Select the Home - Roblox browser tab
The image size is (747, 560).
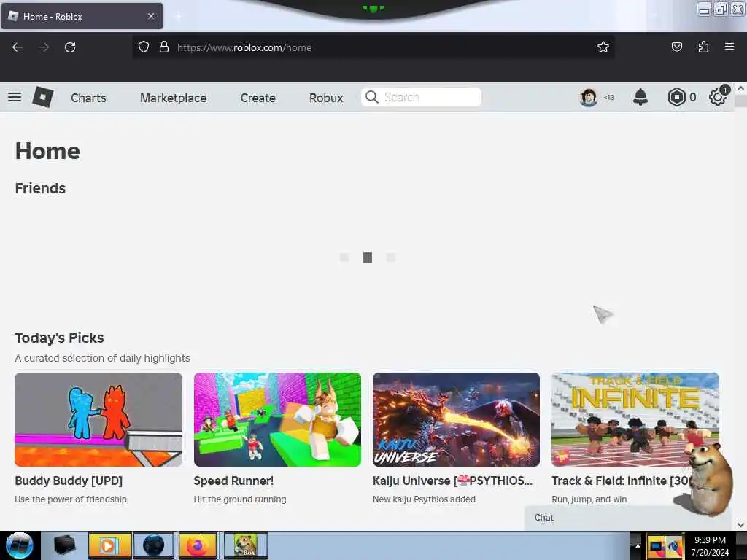coord(82,16)
